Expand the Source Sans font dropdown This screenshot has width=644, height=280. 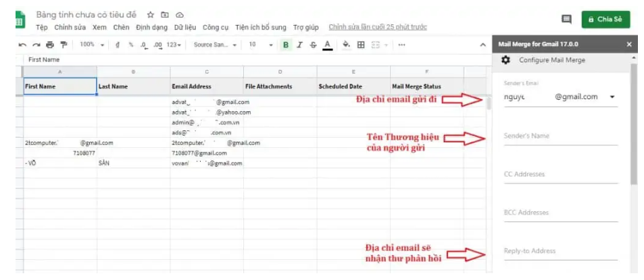tap(216, 45)
